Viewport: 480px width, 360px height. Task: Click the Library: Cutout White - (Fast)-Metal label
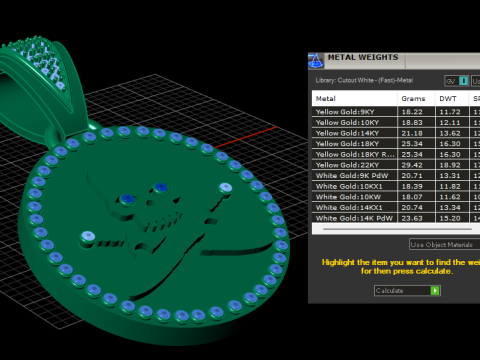tap(364, 80)
